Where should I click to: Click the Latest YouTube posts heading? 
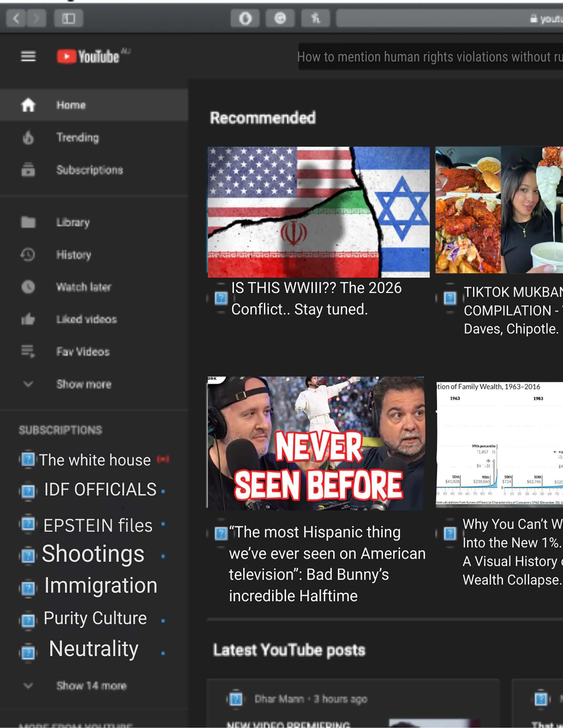pyautogui.click(x=289, y=650)
